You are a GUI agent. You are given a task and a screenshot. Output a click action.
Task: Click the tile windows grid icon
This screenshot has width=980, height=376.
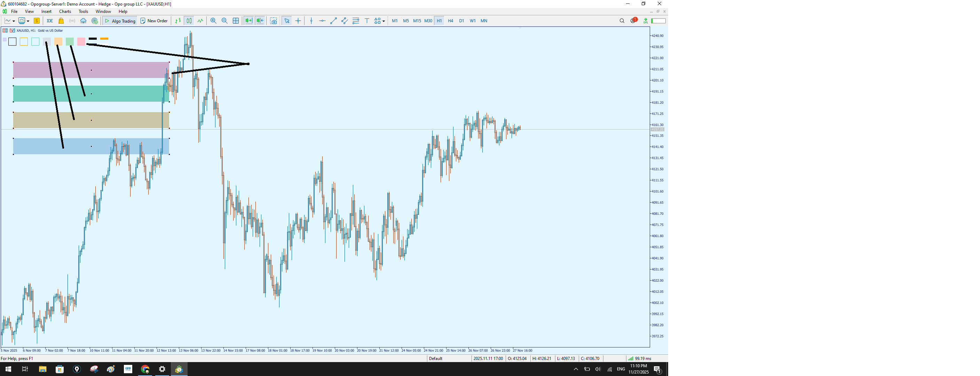(236, 21)
